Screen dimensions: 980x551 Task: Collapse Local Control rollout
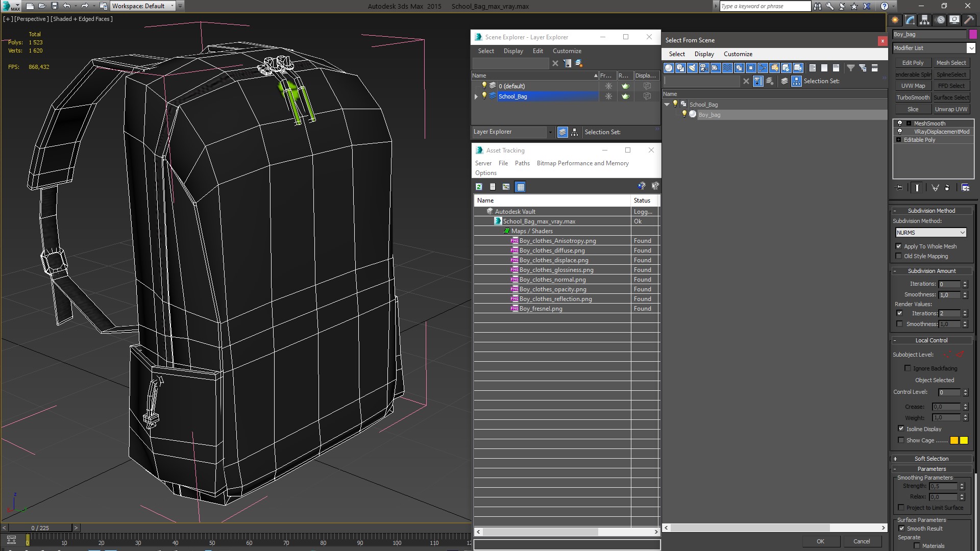point(932,340)
